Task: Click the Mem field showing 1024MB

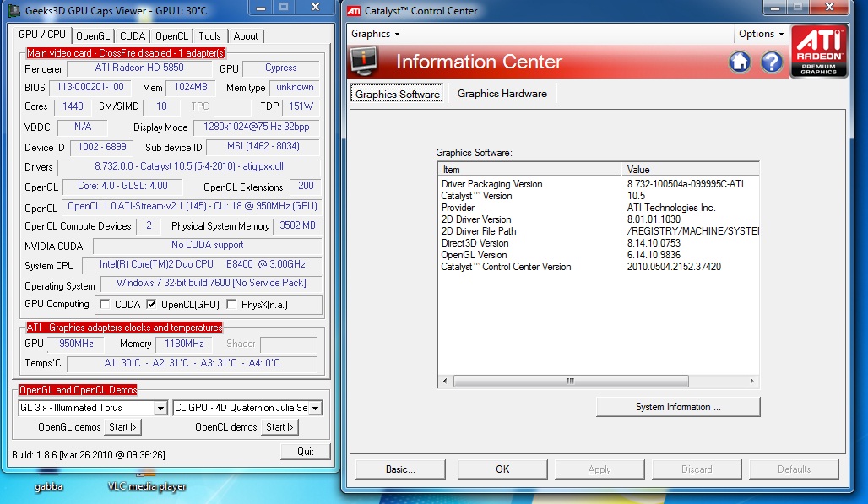Action: tap(191, 88)
